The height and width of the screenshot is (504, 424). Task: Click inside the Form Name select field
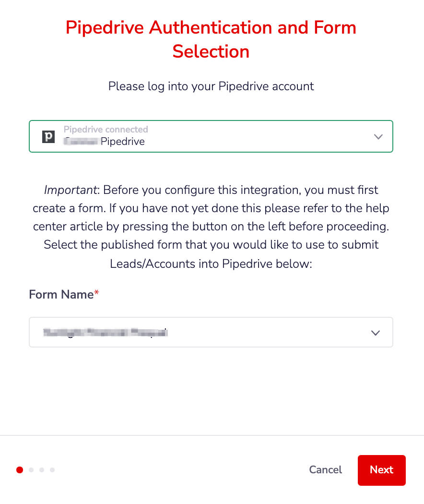[211, 332]
